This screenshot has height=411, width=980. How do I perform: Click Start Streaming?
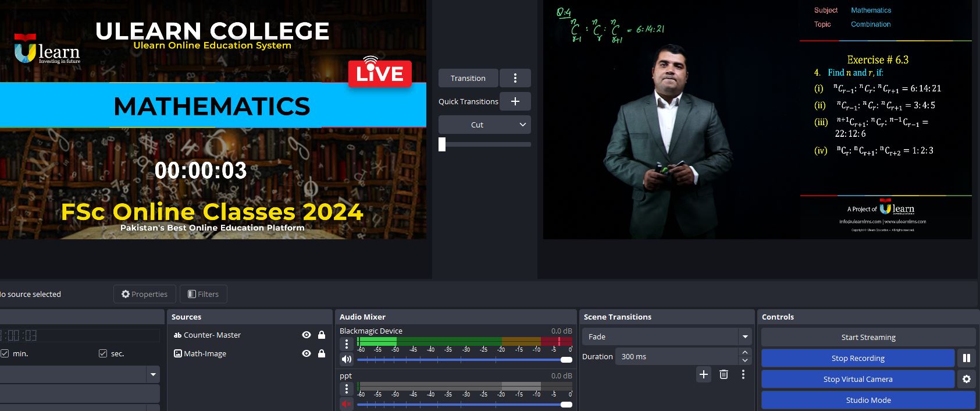868,337
